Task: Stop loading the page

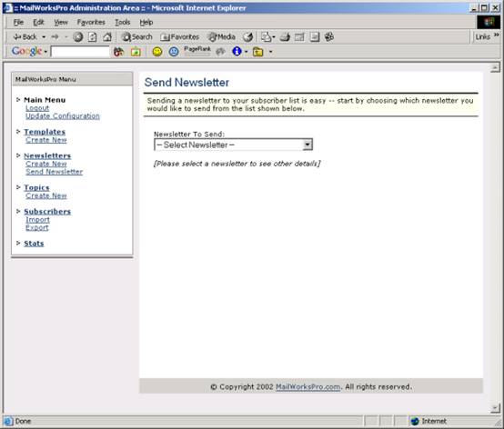Action: [x=78, y=37]
